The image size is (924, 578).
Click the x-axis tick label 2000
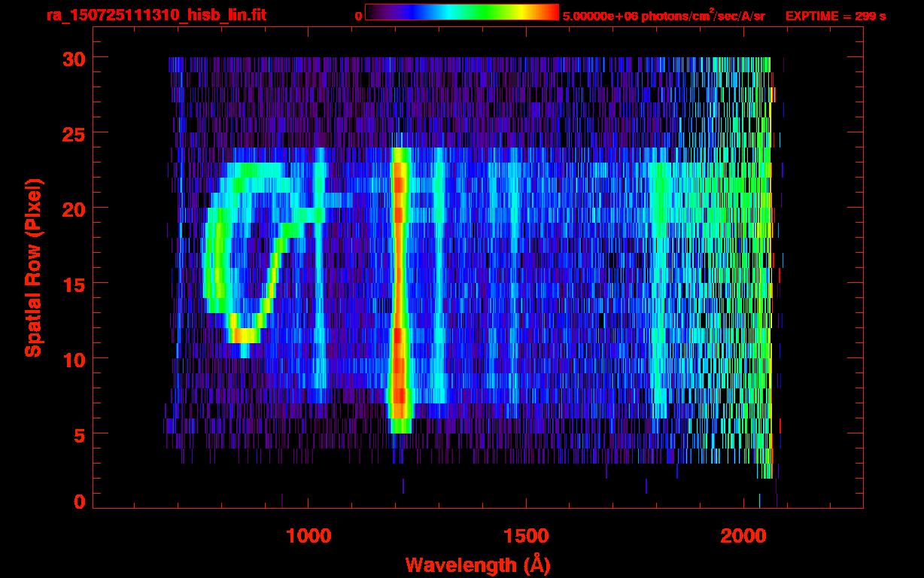pyautogui.click(x=743, y=536)
